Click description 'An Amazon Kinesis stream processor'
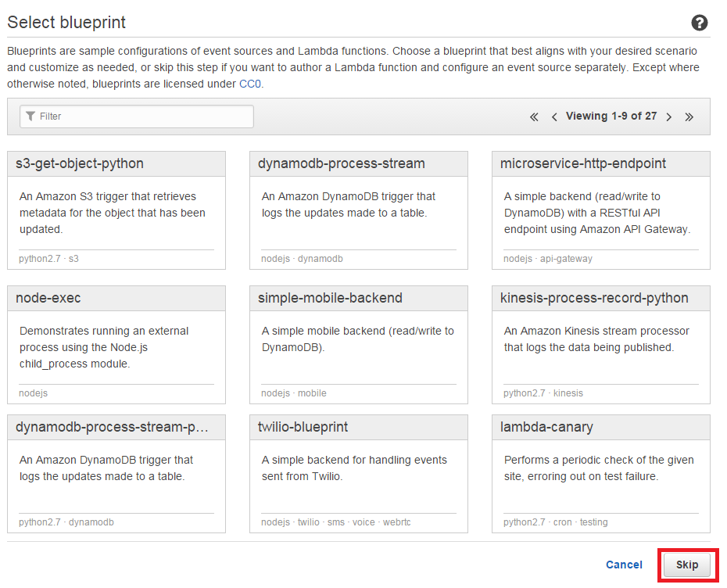727x588 pixels. pos(596,339)
